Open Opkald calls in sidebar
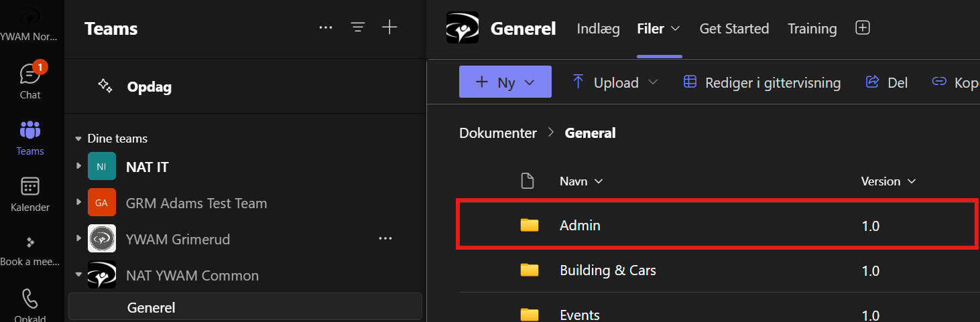Viewport: 980px width, 322px height. coord(30,305)
